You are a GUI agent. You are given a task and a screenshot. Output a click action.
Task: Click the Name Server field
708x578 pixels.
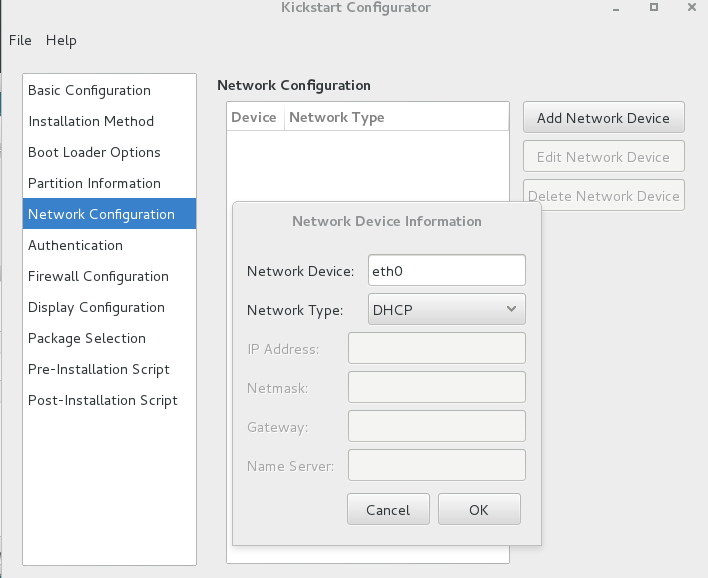click(437, 465)
